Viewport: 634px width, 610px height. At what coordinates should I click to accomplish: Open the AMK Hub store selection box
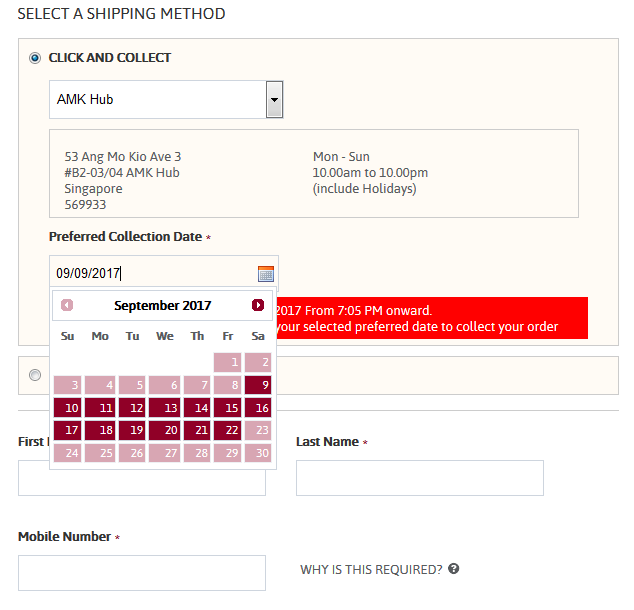click(x=166, y=99)
